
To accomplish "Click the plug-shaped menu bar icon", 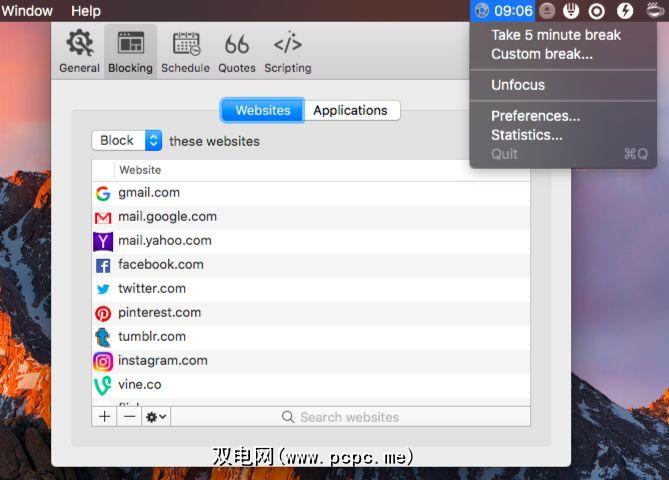I will pos(571,11).
